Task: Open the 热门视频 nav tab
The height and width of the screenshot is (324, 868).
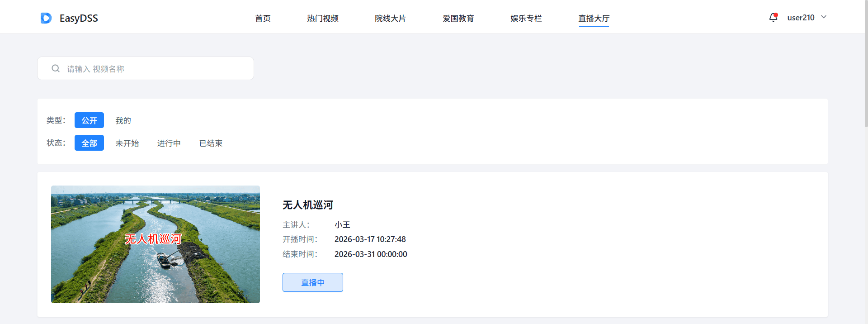Action: pos(323,18)
